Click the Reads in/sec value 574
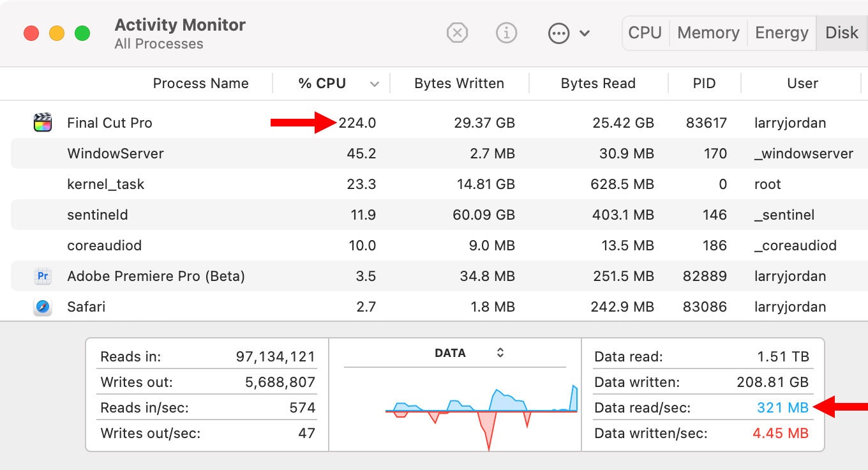This screenshot has width=868, height=470. [x=303, y=407]
